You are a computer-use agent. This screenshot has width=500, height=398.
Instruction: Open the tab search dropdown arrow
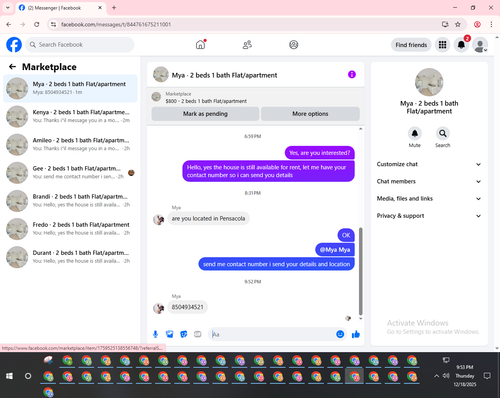tap(8, 7)
